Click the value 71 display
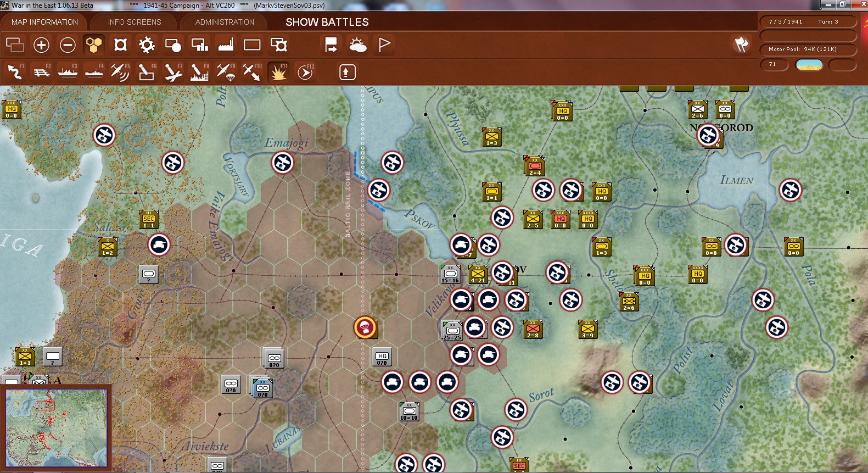This screenshot has height=473, width=868. (x=774, y=65)
